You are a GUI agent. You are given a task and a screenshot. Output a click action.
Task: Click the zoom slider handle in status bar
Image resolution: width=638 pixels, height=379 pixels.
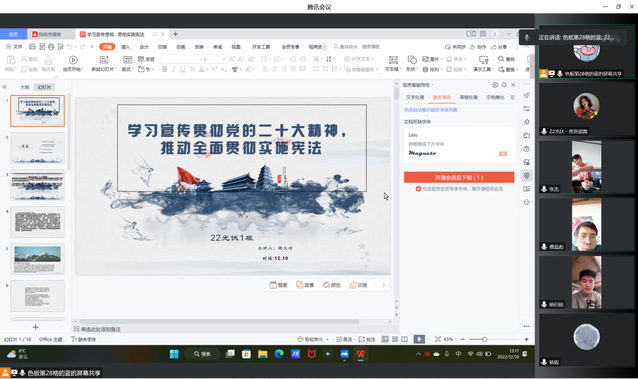coord(484,339)
